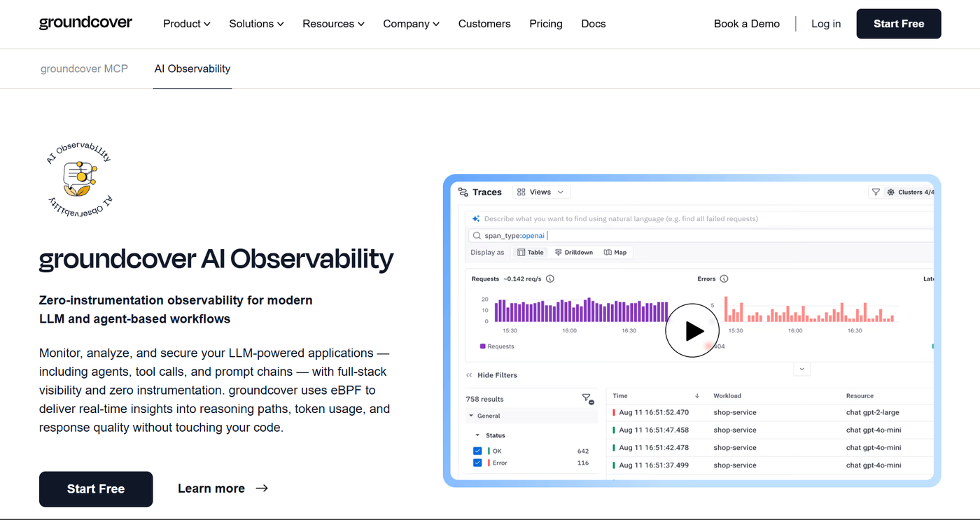
Task: Click Start Free in the top navigation
Action: (899, 24)
